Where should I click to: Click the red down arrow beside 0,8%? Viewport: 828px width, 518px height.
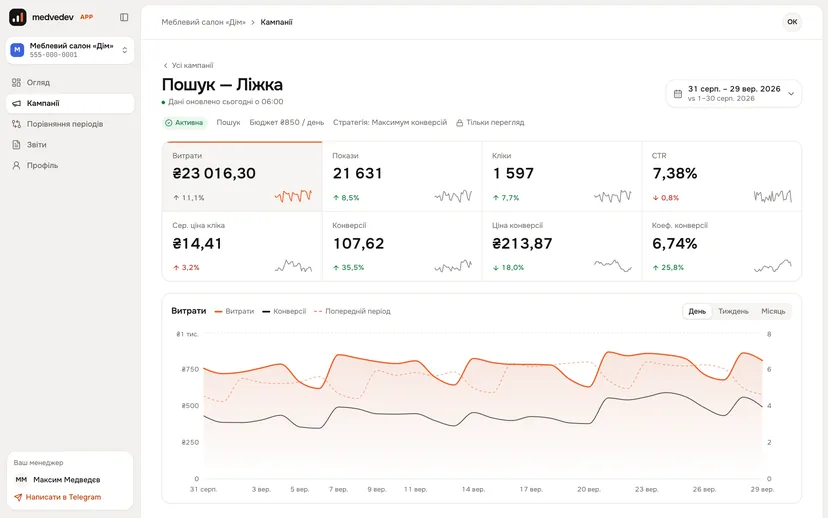[x=655, y=198]
